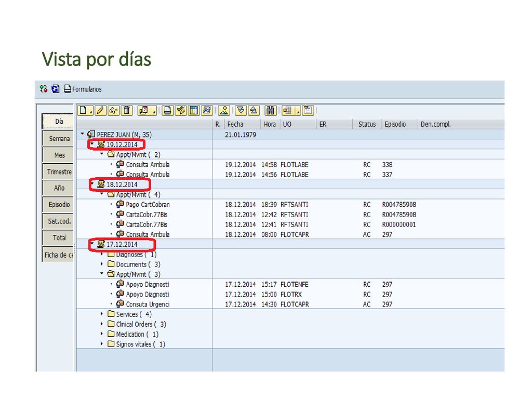532x399 pixels.
Task: Click the 17.12.2014 date node label
Action: point(122,244)
